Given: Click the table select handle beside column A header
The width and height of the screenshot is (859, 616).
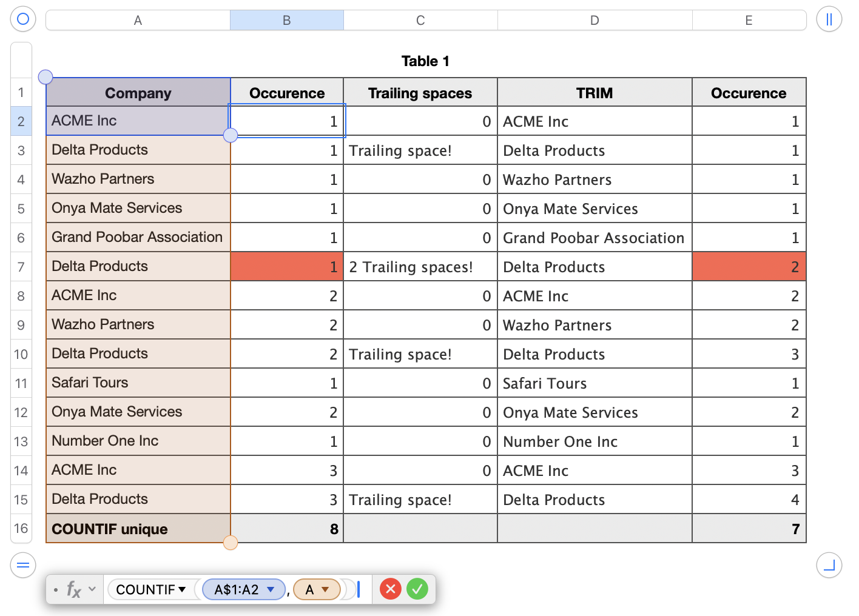Looking at the screenshot, I should tap(23, 19).
